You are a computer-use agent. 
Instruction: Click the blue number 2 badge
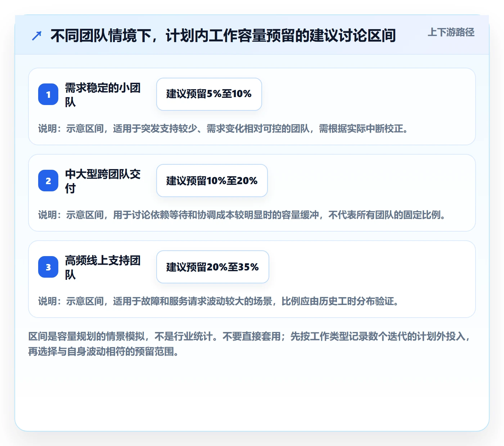(48, 181)
